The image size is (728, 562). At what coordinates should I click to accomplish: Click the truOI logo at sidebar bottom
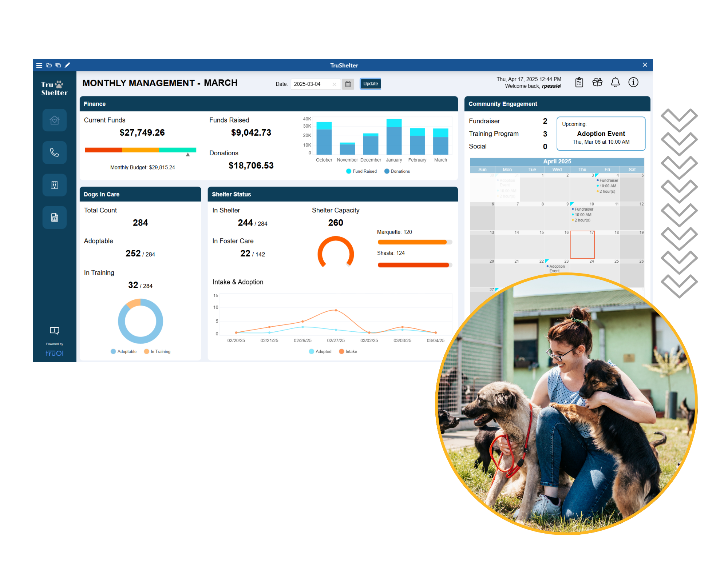(55, 353)
